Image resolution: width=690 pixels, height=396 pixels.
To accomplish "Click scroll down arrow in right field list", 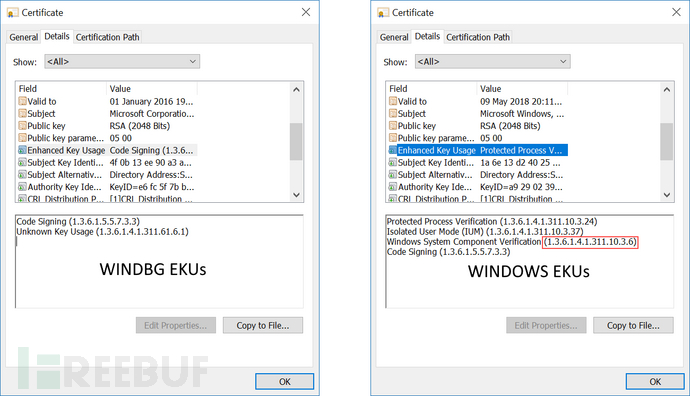I will point(667,194).
